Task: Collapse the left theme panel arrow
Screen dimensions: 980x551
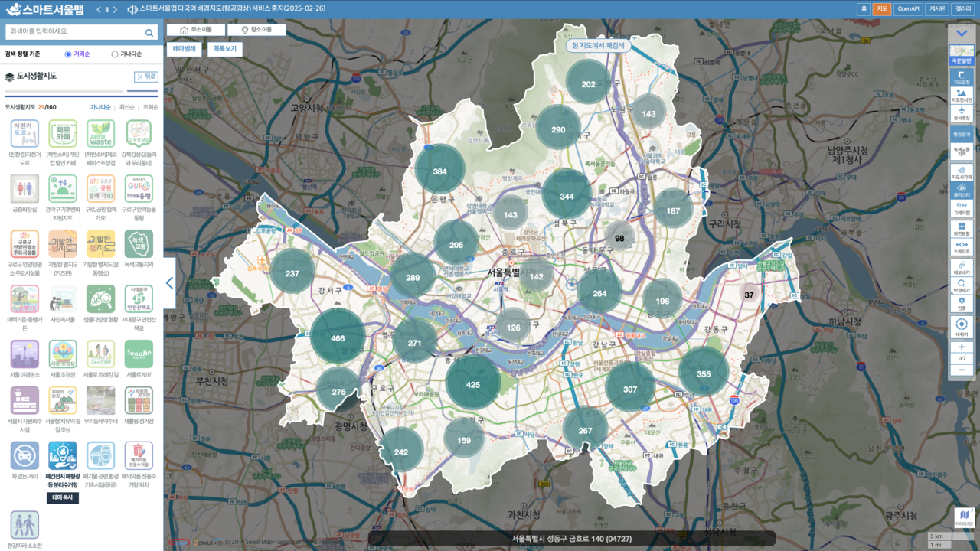Action: [x=170, y=282]
